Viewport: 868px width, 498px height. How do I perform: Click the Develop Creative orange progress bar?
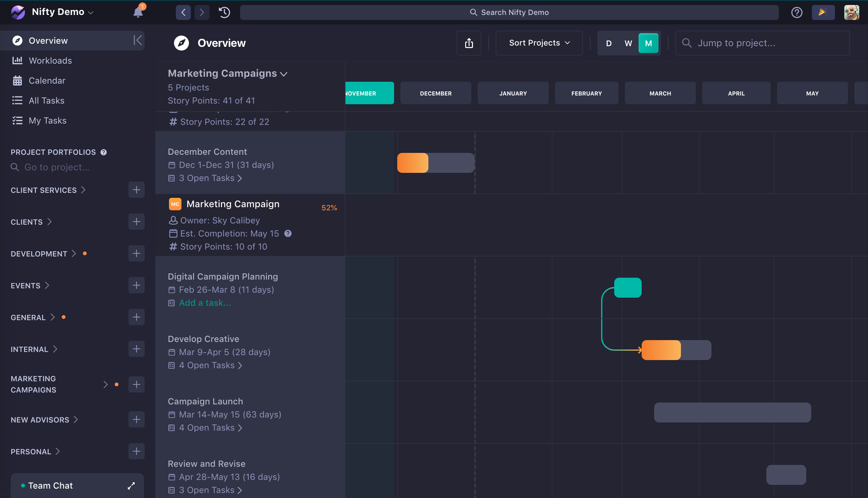[661, 350]
